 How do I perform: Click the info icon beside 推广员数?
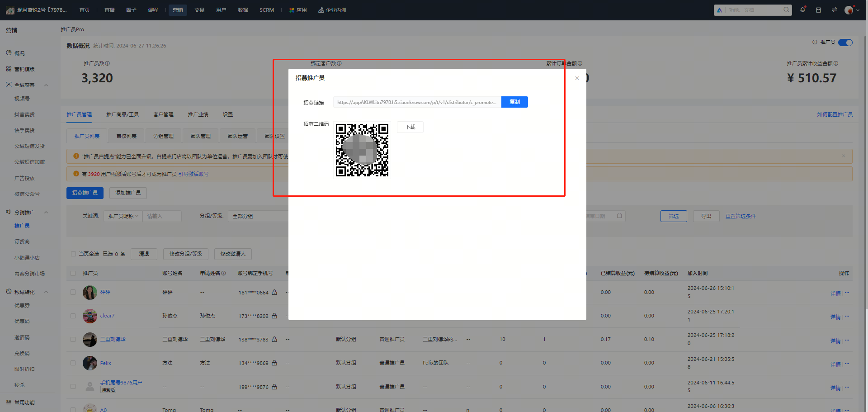tap(108, 63)
